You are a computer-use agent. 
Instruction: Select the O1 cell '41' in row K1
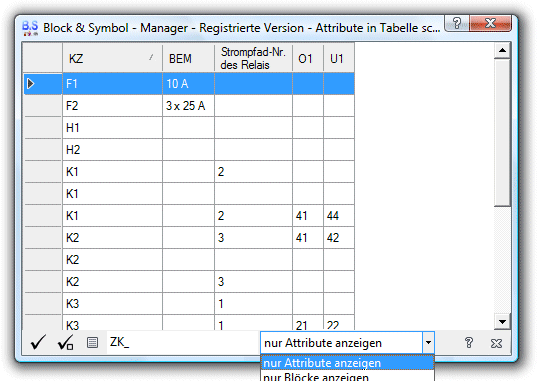pyautogui.click(x=308, y=216)
